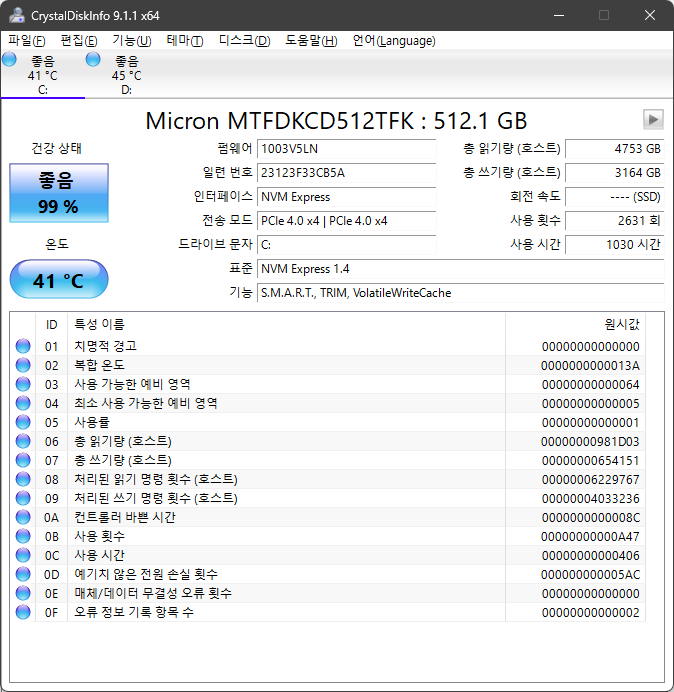Select the 치명적 경고 attribute name

click(x=105, y=346)
